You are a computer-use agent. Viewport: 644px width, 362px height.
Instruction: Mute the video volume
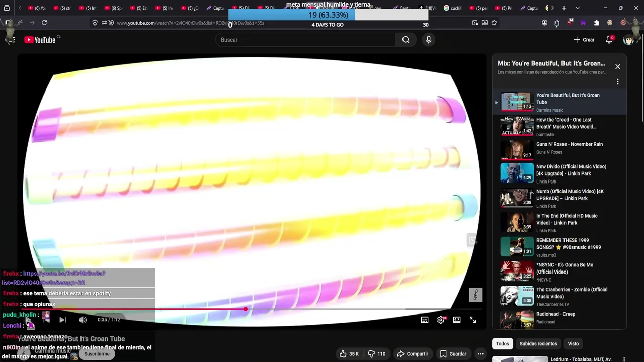pos(83,320)
